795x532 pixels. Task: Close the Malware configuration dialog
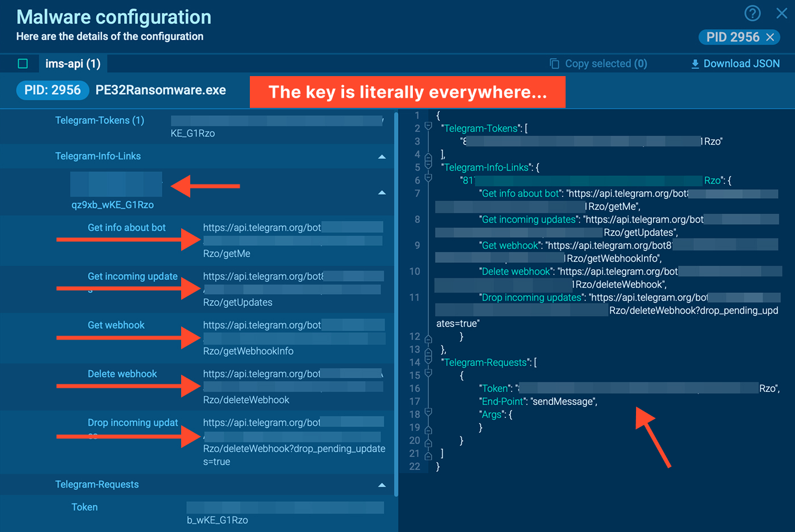[x=782, y=13]
